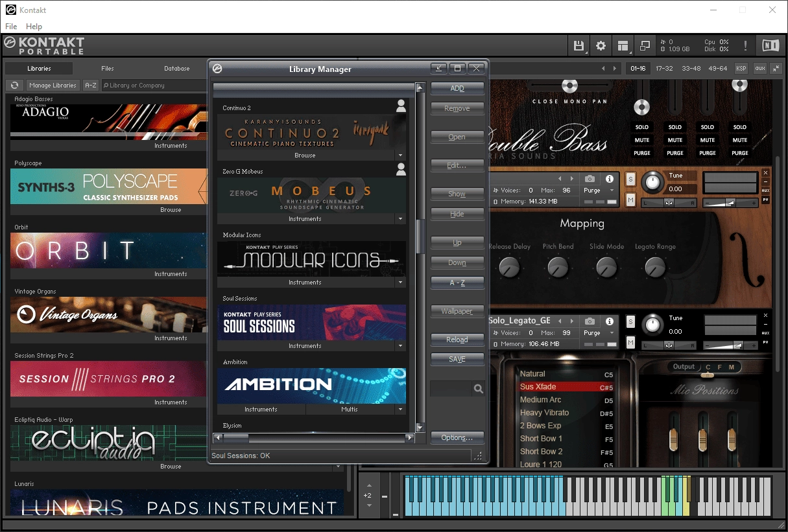The width and height of the screenshot is (788, 532).
Task: Click the NI logo in header
Action: 770,45
